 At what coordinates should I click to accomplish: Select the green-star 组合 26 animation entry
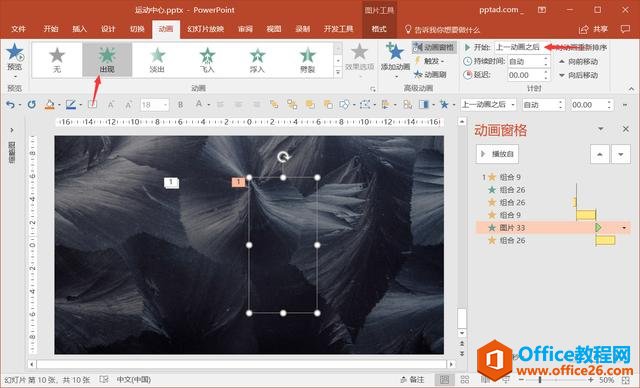tap(553, 190)
